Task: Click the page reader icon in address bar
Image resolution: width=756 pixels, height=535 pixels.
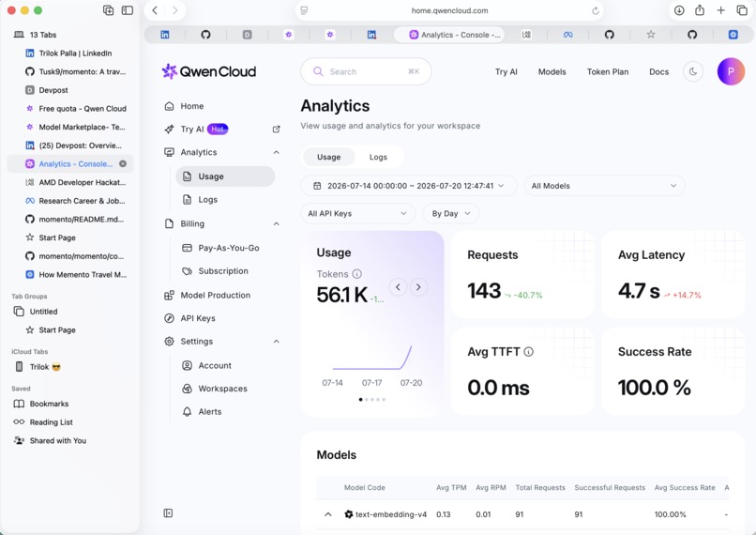Action: click(x=304, y=10)
